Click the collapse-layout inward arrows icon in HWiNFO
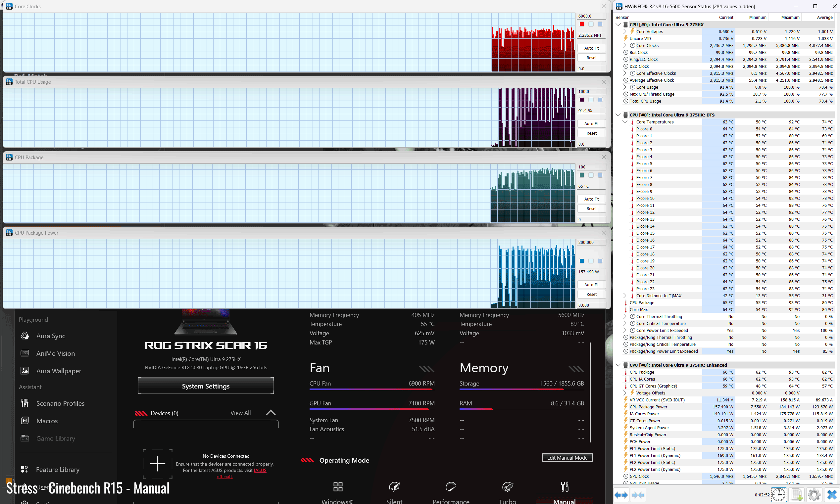 point(638,495)
